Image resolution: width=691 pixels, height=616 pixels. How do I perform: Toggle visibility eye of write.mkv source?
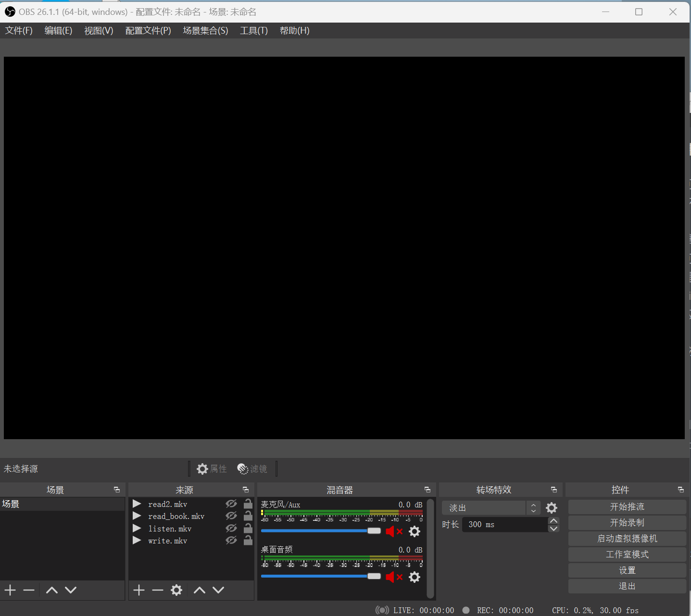coord(231,540)
